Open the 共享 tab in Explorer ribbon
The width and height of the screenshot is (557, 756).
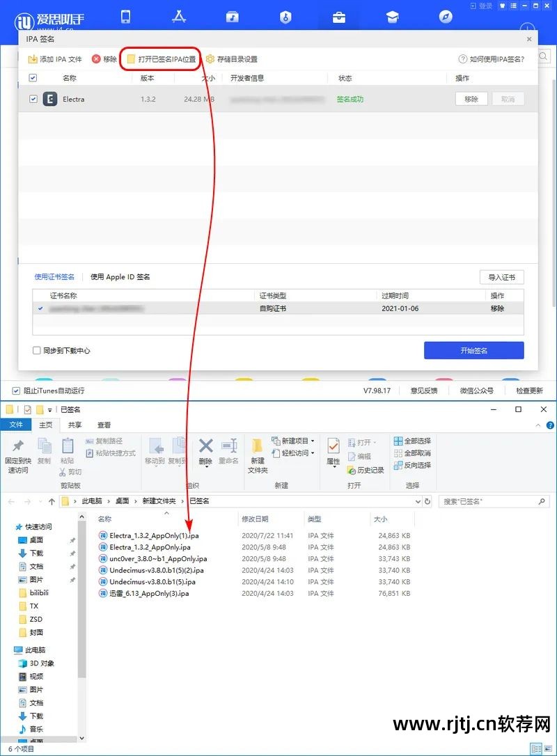[x=74, y=425]
